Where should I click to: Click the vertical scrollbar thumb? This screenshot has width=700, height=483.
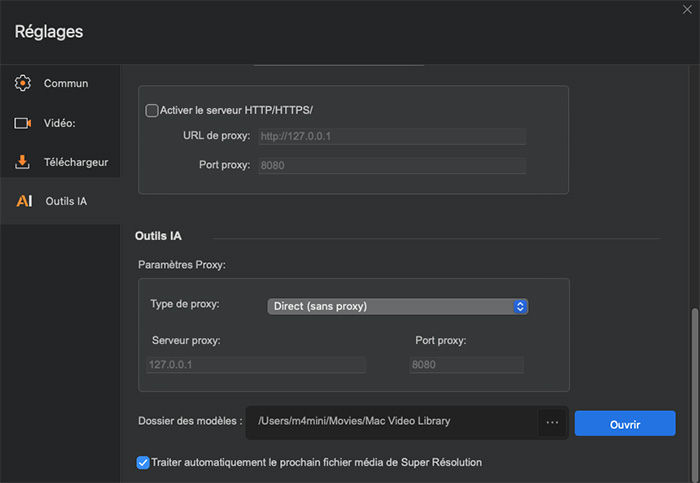tap(694, 395)
